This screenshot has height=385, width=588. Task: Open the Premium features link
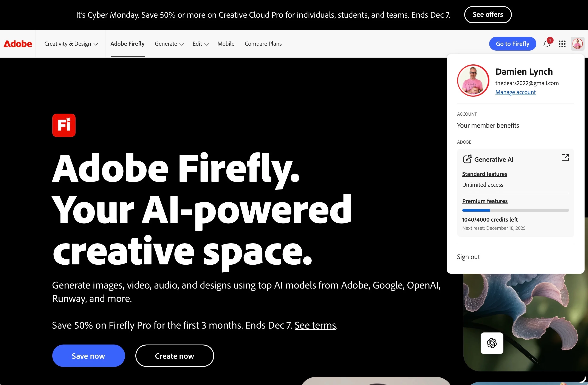(485, 201)
